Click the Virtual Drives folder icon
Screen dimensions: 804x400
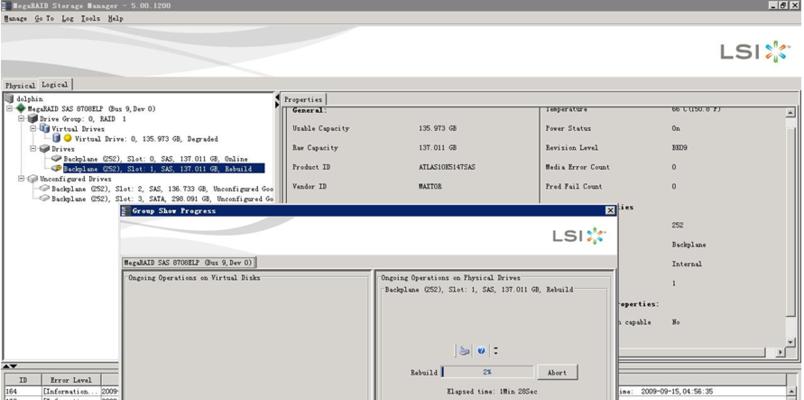(45, 129)
